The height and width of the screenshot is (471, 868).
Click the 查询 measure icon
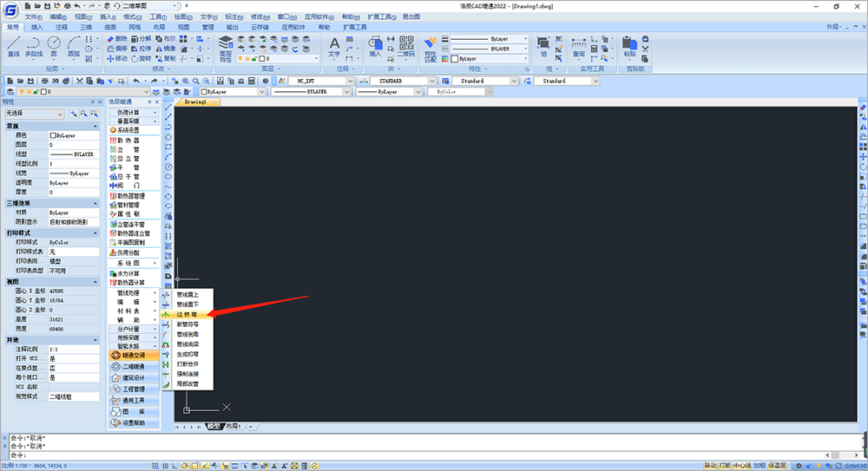578,47
